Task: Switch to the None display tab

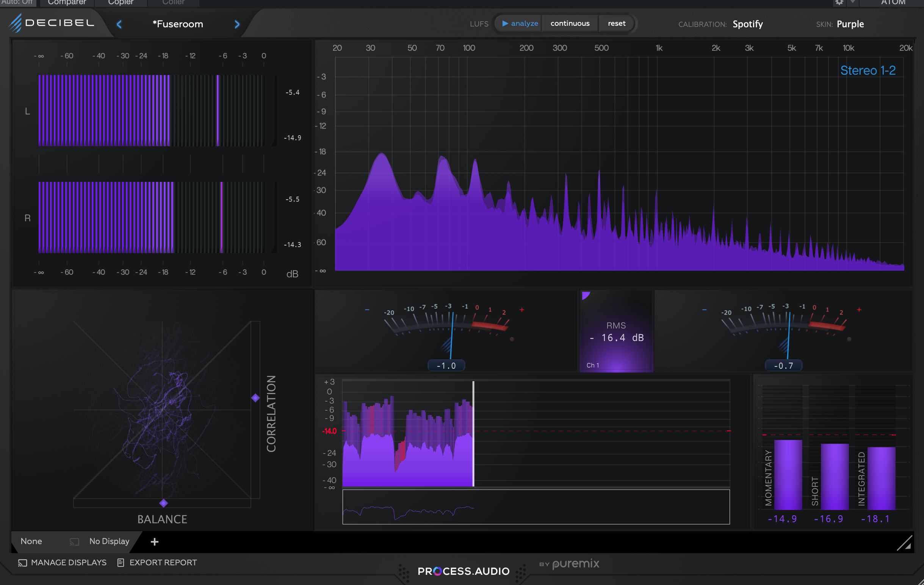Action: pyautogui.click(x=31, y=542)
